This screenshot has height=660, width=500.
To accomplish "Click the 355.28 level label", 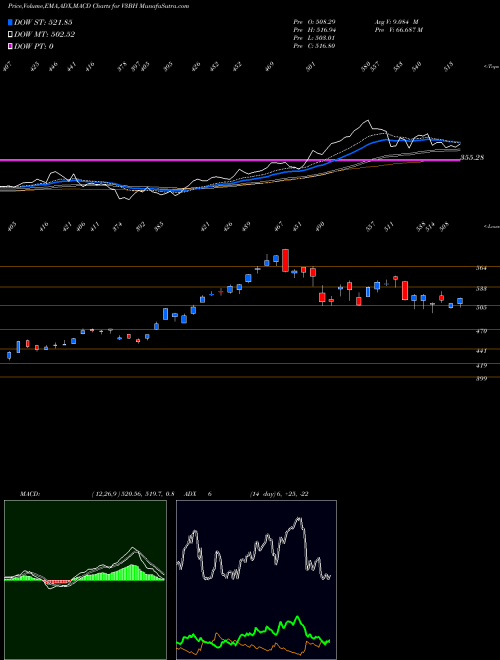I will point(472,157).
